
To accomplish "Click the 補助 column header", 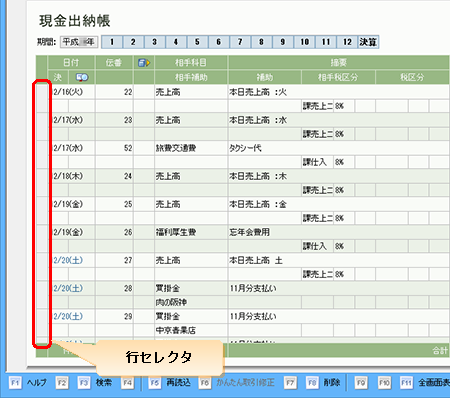I will click(265, 77).
